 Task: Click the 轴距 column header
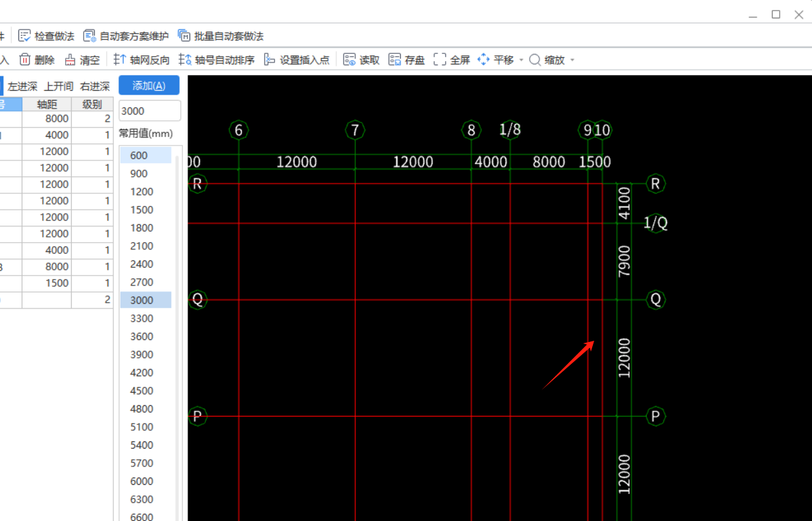point(47,104)
